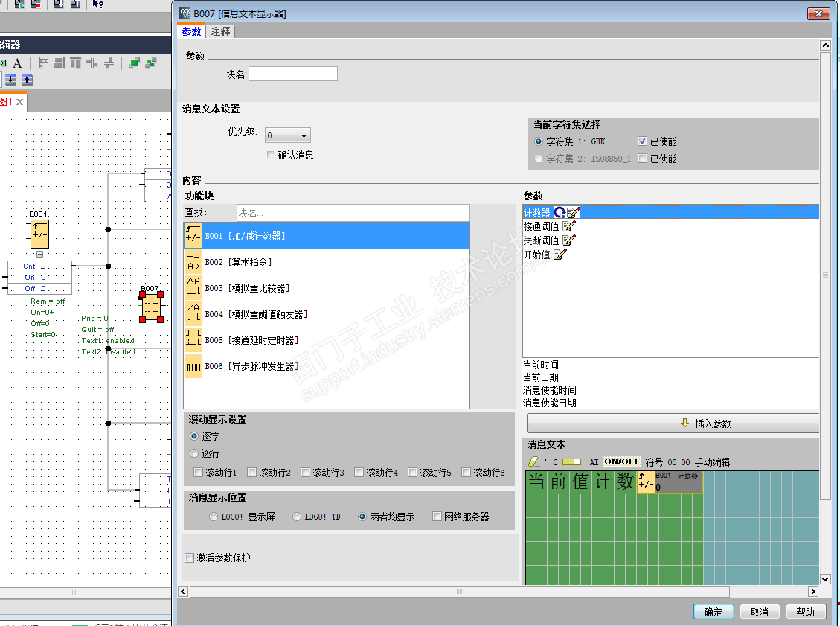Check 已使能 for character set 2
This screenshot has width=840, height=626.
pos(642,158)
